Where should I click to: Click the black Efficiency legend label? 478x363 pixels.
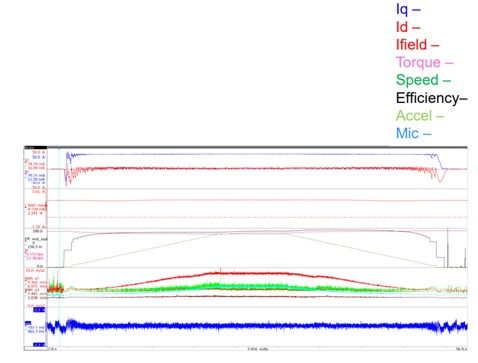[432, 98]
